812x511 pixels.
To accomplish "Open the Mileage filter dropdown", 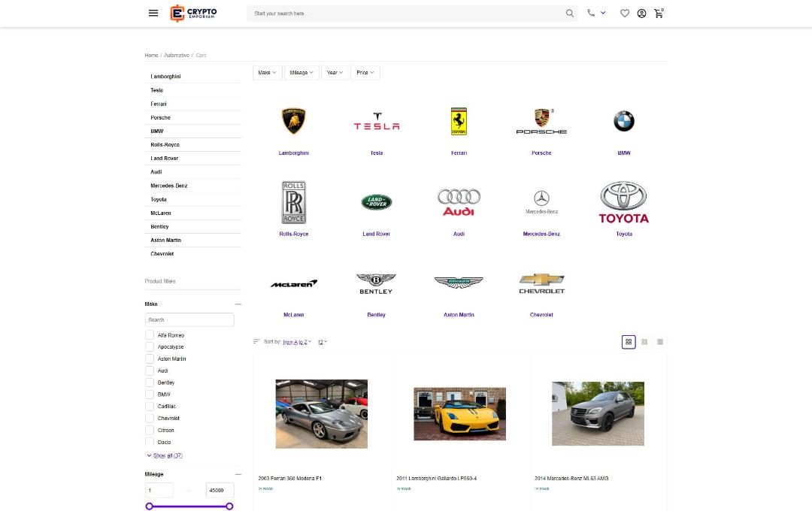I will point(301,72).
